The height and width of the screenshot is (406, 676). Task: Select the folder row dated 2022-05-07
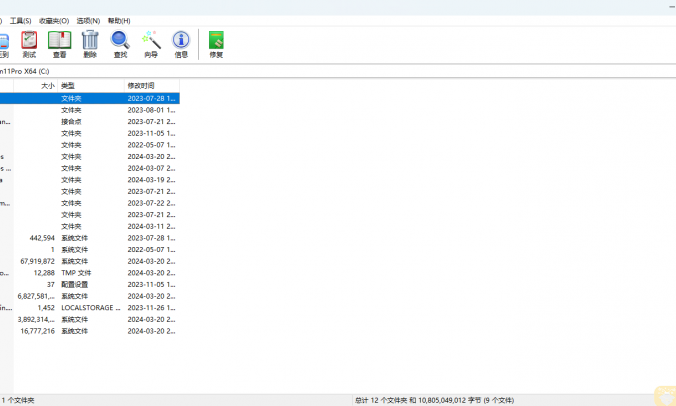click(x=90, y=145)
